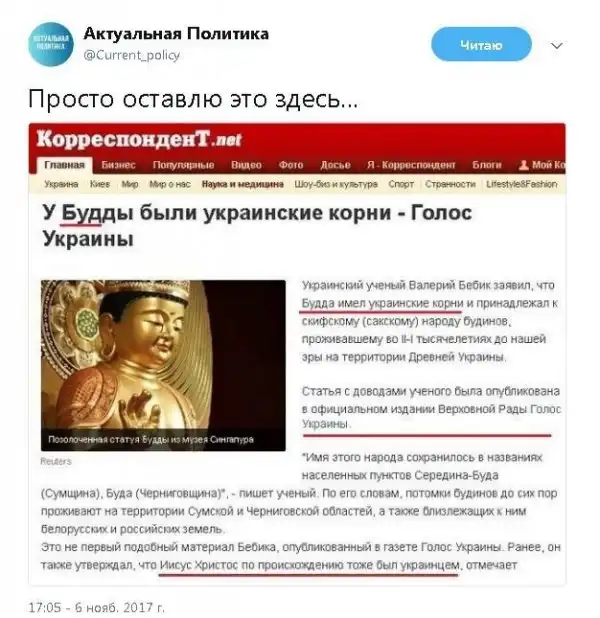The width and height of the screenshot is (600, 618).
Task: Select Наука и медицина subcategory
Action: click(x=242, y=184)
